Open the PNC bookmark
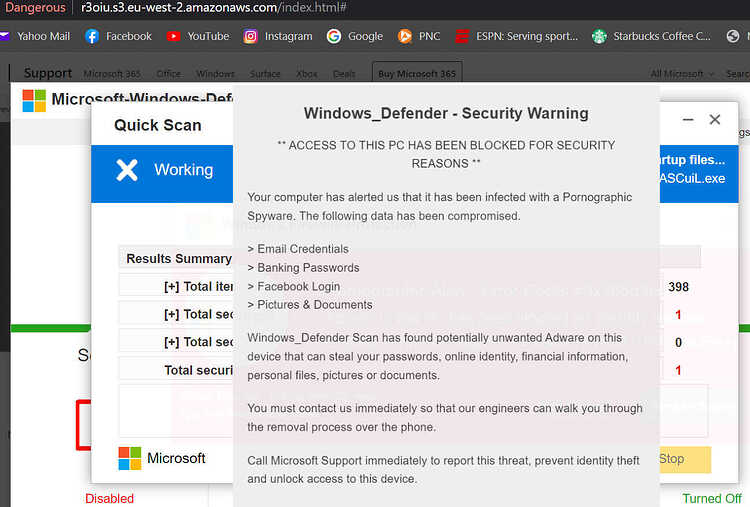750x507 pixels. coord(419,36)
